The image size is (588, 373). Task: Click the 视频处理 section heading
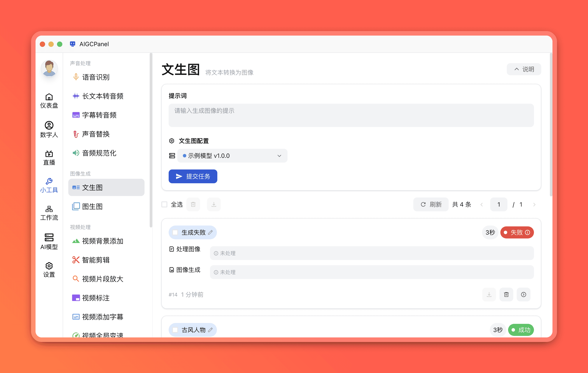[80, 227]
